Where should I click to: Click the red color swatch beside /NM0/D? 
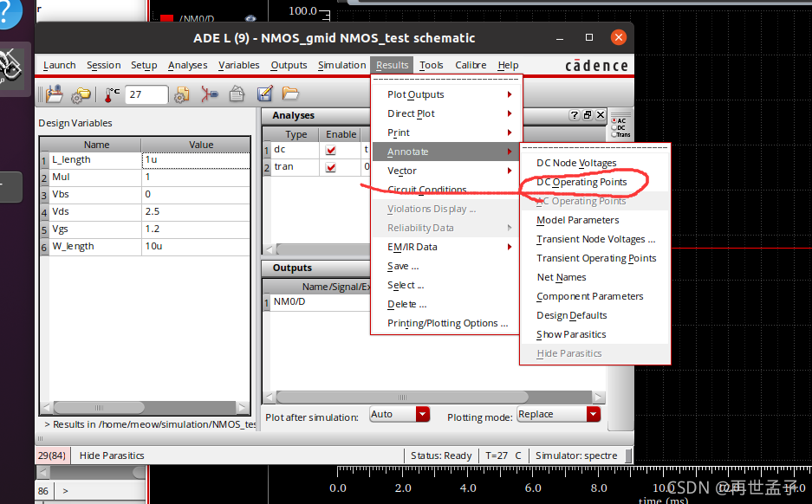tap(166, 19)
